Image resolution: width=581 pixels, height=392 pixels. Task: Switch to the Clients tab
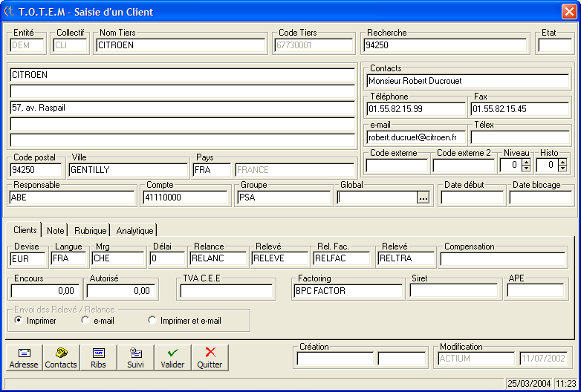pos(25,230)
